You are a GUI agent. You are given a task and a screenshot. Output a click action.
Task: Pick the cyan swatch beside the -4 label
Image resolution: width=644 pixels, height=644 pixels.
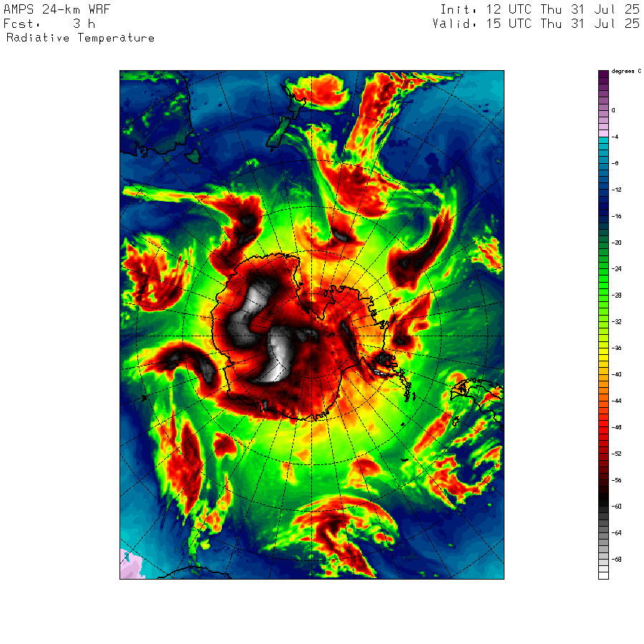603,140
